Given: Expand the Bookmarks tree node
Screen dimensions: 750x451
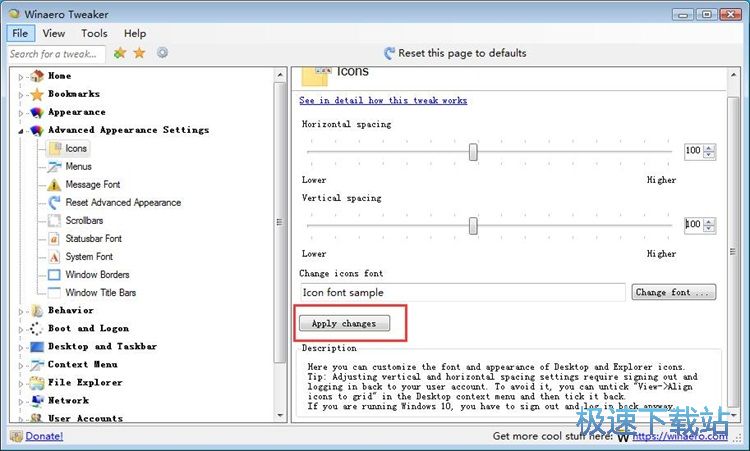Looking at the screenshot, I should point(21,95).
